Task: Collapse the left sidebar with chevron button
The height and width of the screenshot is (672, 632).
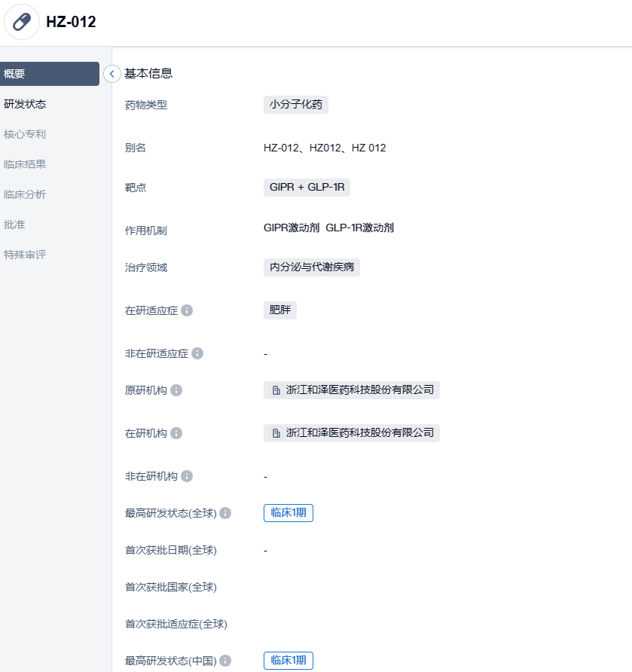Action: [112, 74]
